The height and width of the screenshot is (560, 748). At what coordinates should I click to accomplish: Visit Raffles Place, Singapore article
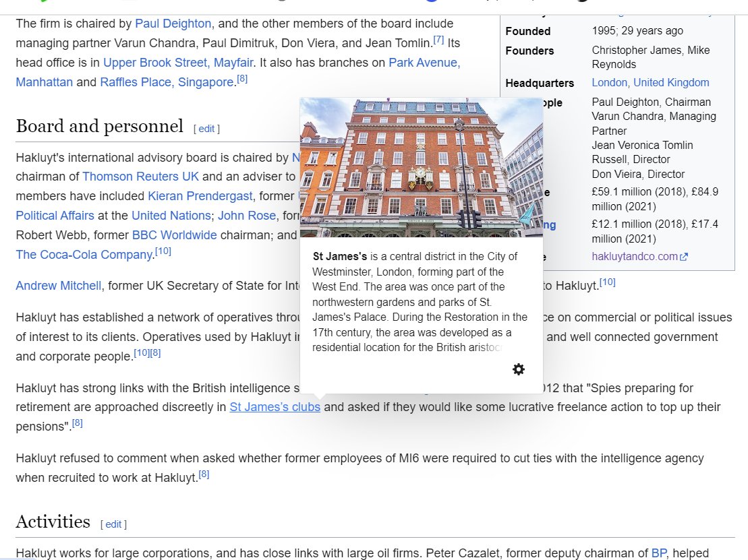click(x=167, y=82)
